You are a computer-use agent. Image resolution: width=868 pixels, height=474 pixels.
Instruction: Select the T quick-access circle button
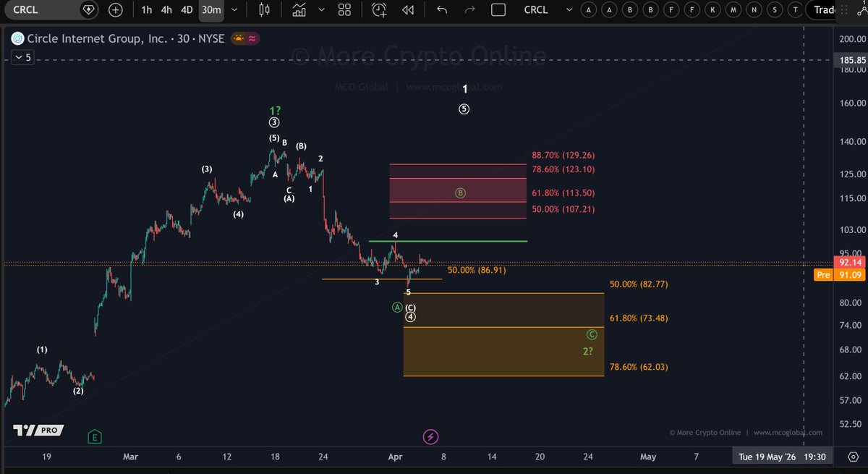[x=796, y=10]
